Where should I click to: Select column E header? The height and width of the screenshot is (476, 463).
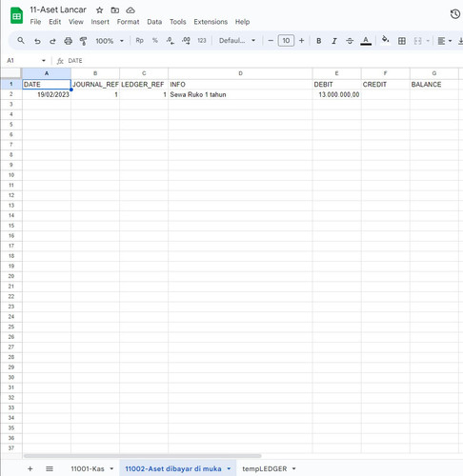(x=336, y=73)
